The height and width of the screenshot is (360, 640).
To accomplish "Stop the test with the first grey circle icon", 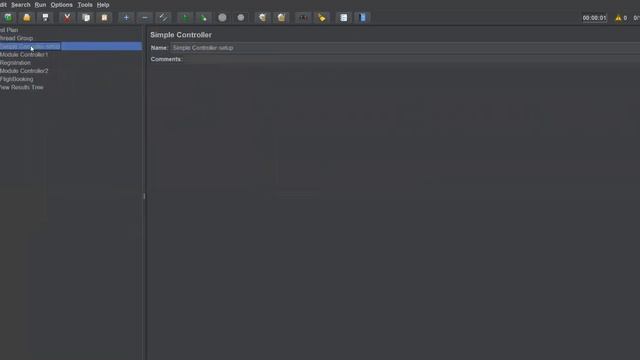I will pyautogui.click(x=222, y=18).
